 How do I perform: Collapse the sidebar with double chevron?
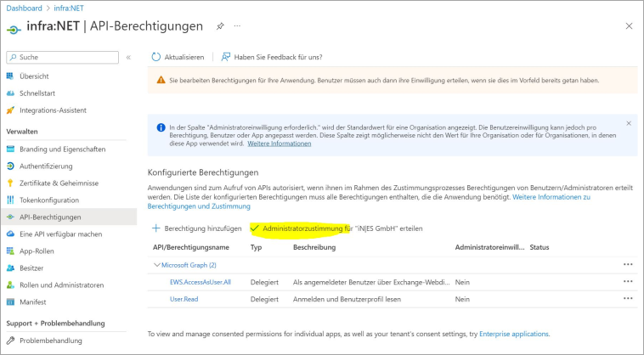pos(128,57)
